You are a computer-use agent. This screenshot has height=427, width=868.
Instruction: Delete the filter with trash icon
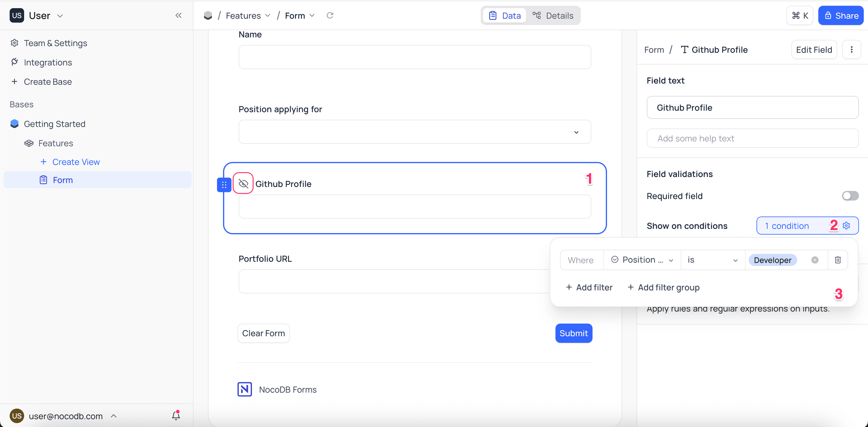837,260
